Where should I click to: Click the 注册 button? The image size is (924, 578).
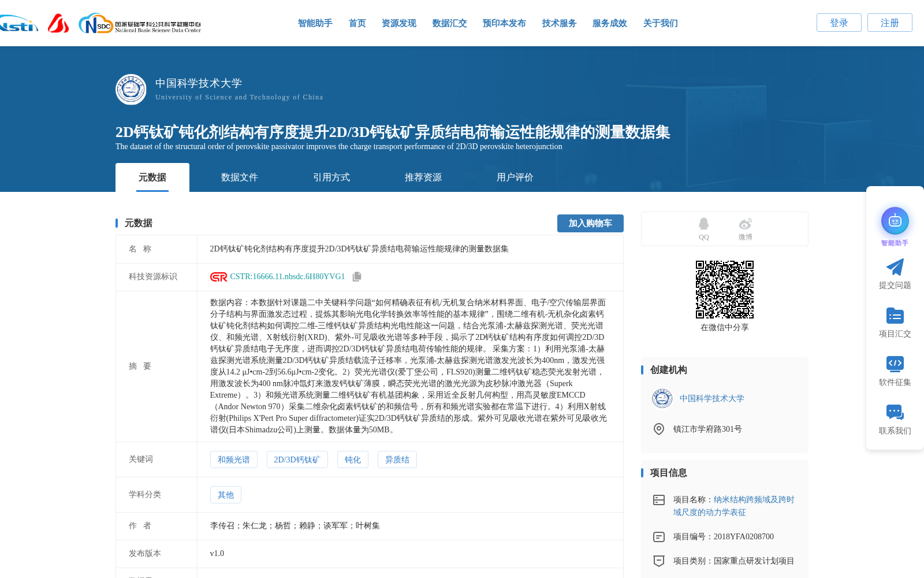coord(890,23)
